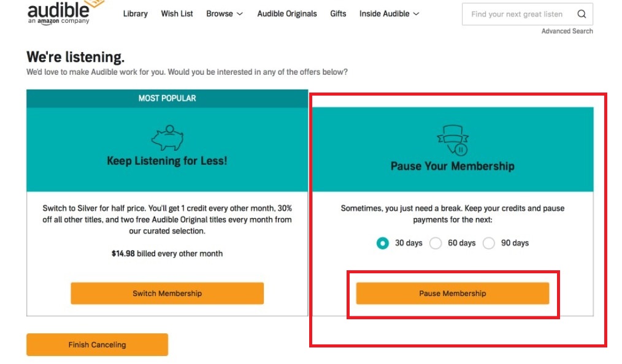The image size is (622, 364).
Task: Open Audible Originals page
Action: pyautogui.click(x=287, y=13)
